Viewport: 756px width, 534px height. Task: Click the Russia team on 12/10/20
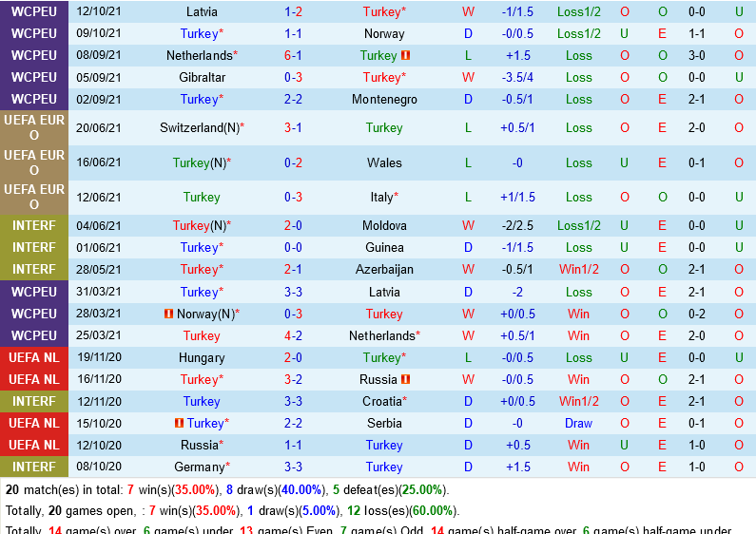[x=199, y=445]
